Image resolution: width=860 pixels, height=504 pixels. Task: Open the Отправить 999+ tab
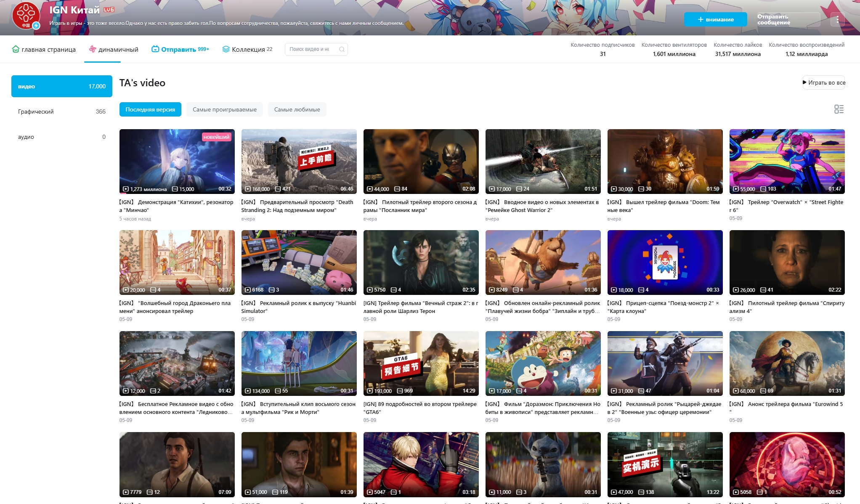[x=180, y=49]
